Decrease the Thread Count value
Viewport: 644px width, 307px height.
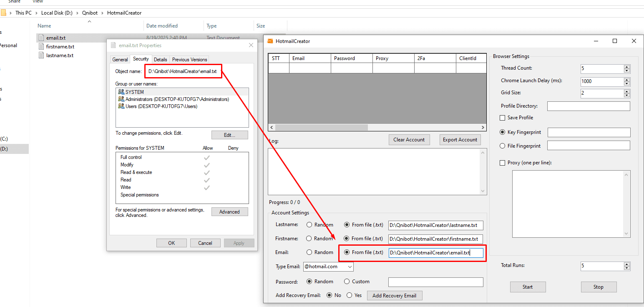click(627, 71)
